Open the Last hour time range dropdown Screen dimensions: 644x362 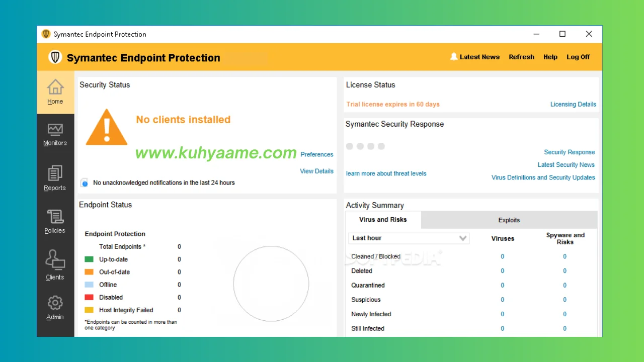point(409,238)
